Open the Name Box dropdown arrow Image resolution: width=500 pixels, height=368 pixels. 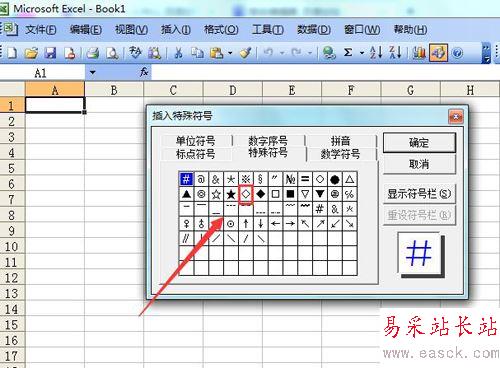[92, 72]
